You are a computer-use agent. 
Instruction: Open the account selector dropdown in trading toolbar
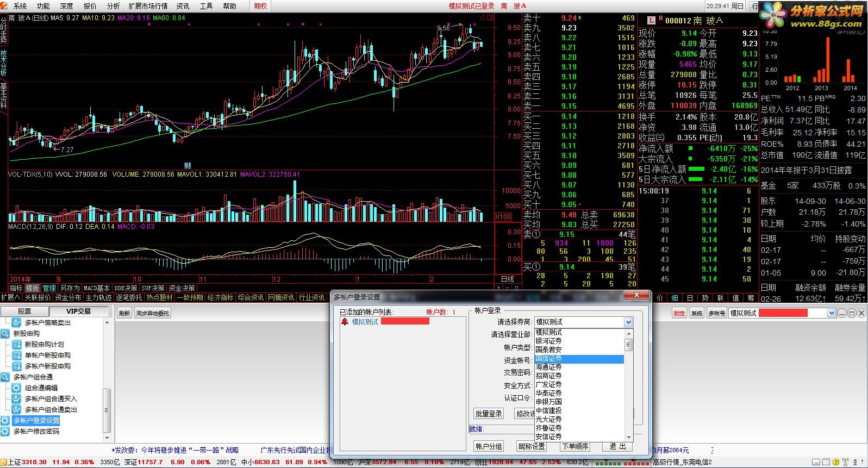click(x=831, y=313)
